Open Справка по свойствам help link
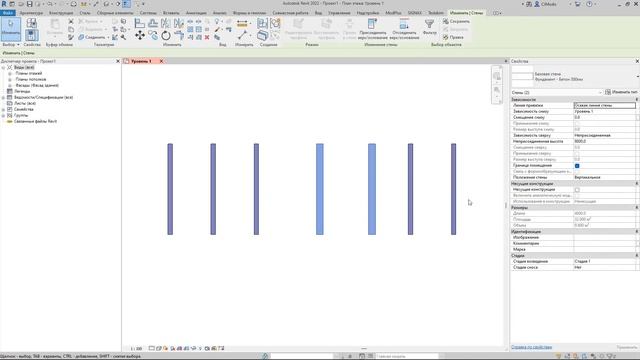Screen dimensions: 640x360 [x=531, y=347]
